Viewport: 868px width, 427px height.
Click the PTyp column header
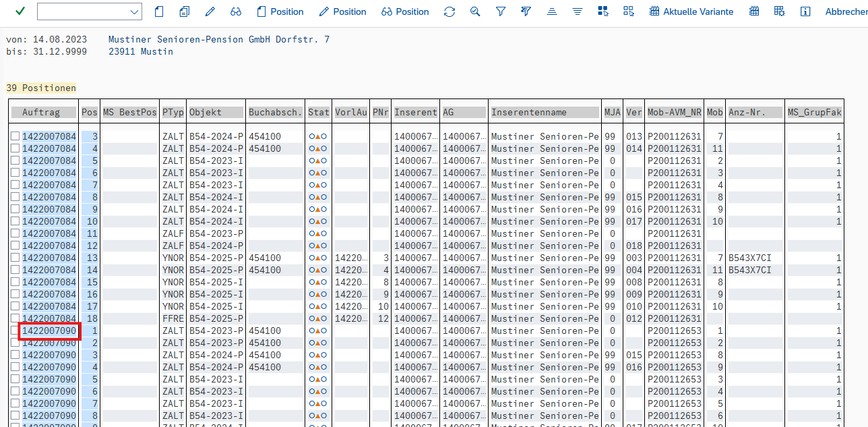[x=173, y=112]
